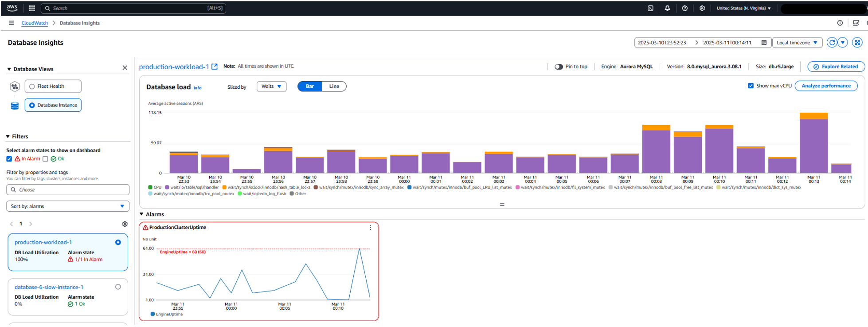Image resolution: width=868 pixels, height=327 pixels.
Task: Open the Local timezone dropdown
Action: click(x=797, y=43)
